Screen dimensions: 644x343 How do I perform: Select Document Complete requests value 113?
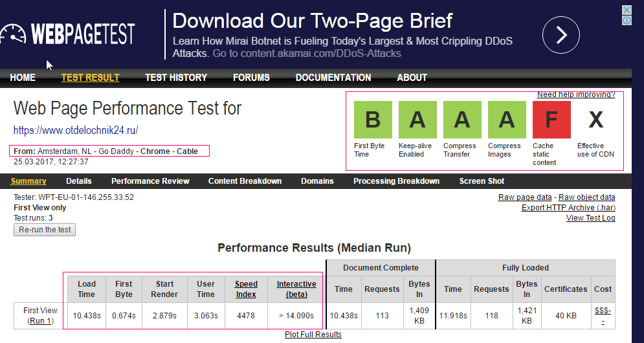pyautogui.click(x=382, y=316)
